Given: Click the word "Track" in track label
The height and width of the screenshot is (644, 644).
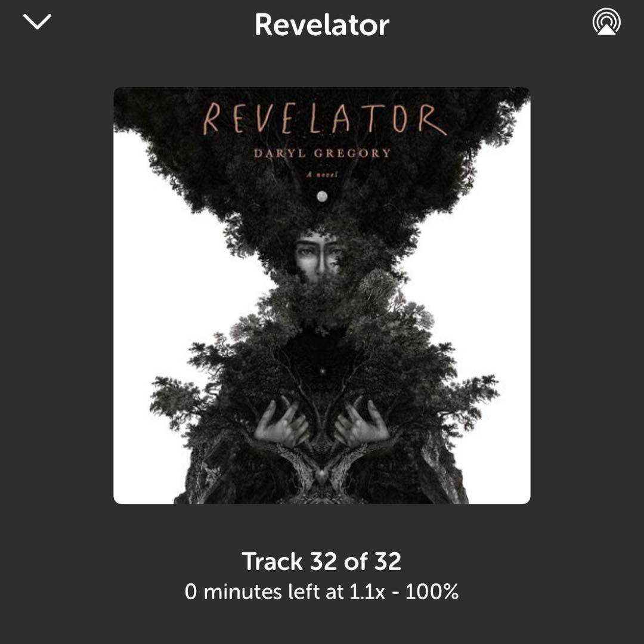Looking at the screenshot, I should [x=273, y=561].
